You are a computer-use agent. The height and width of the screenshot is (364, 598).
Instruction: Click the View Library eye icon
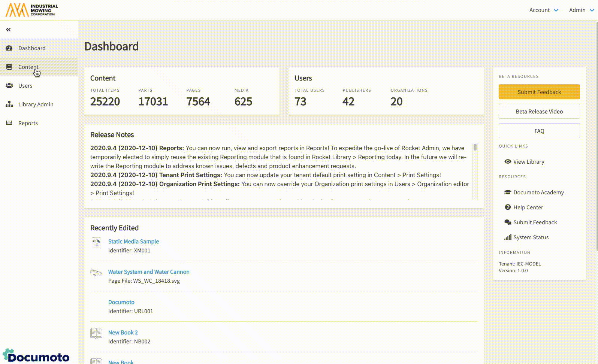(508, 161)
